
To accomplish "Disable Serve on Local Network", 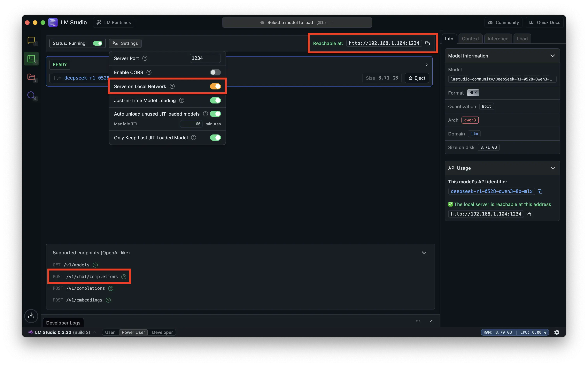I will pos(215,86).
